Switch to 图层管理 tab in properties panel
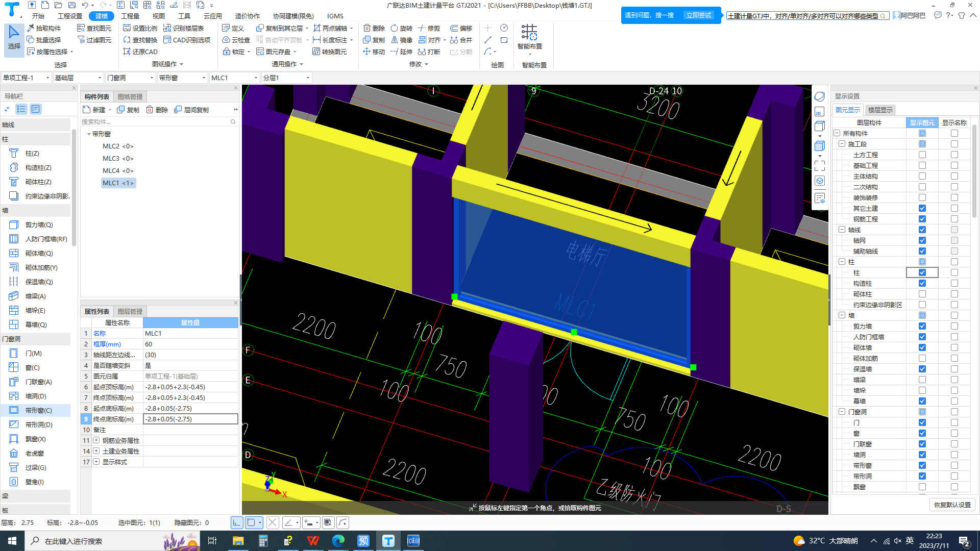This screenshot has width=980, height=551. 130,311
